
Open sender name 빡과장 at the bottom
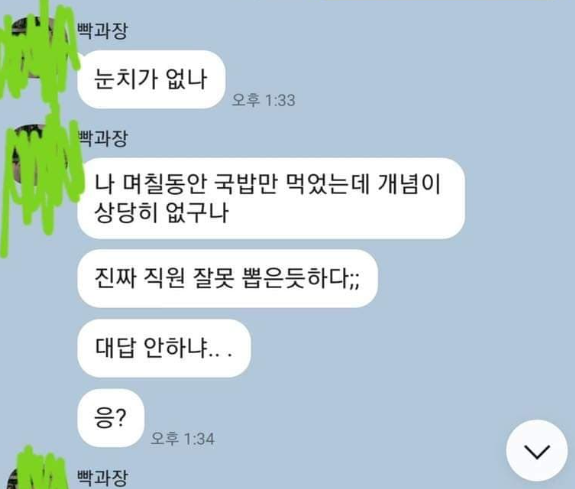click(102, 478)
